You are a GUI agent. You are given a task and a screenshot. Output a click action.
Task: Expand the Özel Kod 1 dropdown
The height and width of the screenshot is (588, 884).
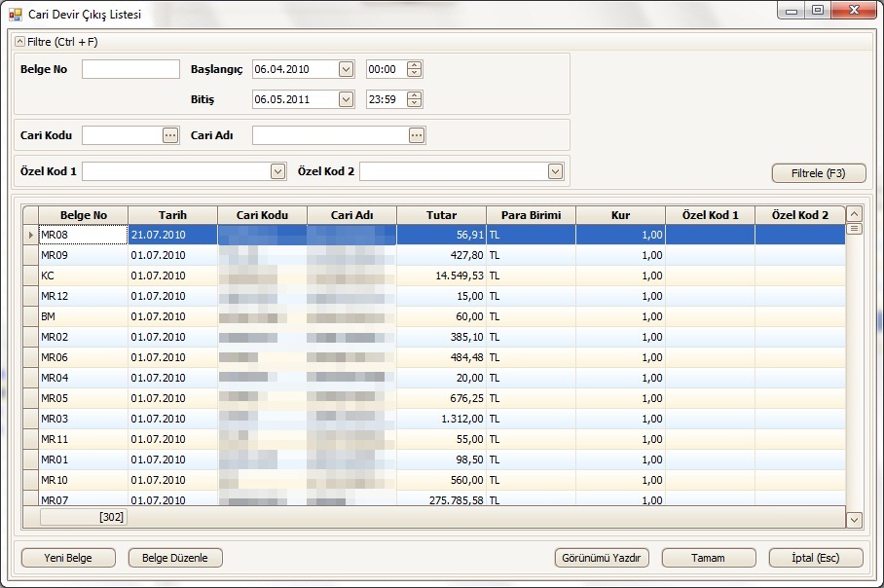click(277, 171)
